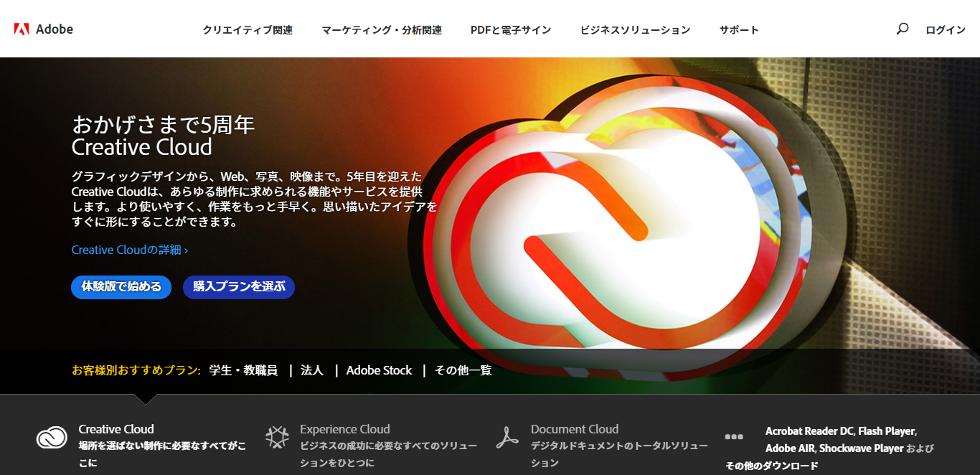This screenshot has height=475, width=980.
Task: Click Adobe AIR download link
Action: pos(788,448)
